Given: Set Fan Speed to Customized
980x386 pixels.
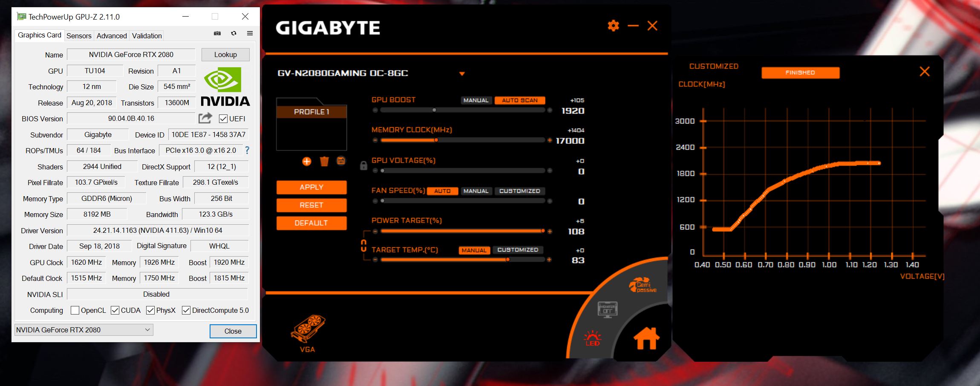Looking at the screenshot, I should click(x=519, y=191).
